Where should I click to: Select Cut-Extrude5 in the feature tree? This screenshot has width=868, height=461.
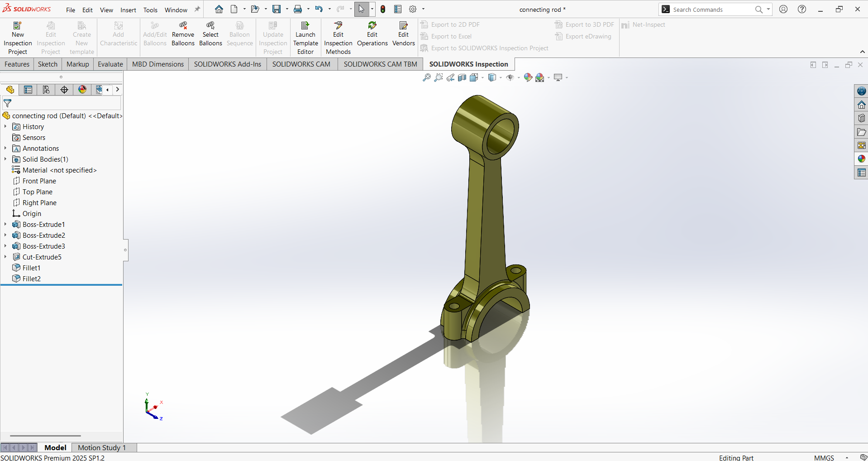tap(42, 257)
